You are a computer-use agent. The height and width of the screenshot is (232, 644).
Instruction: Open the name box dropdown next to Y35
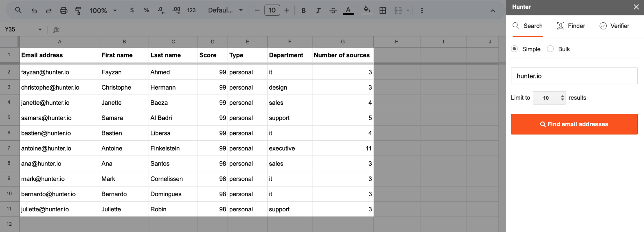click(x=40, y=29)
